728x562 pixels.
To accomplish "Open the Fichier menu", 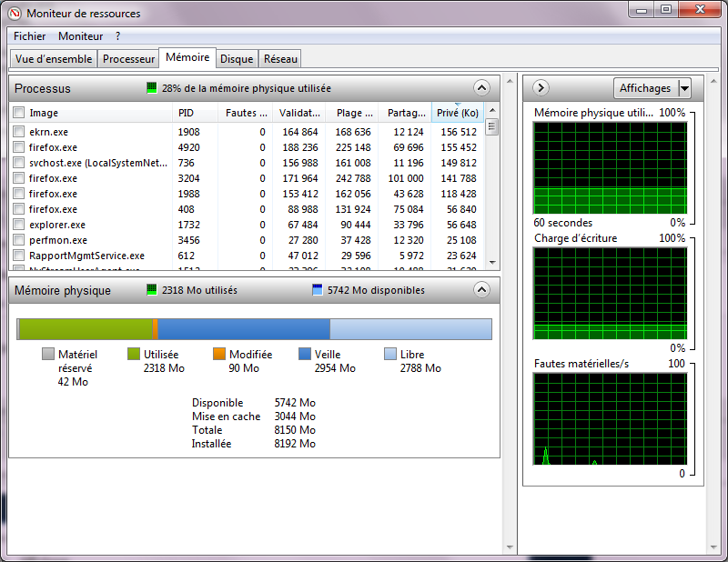I will click(x=29, y=36).
